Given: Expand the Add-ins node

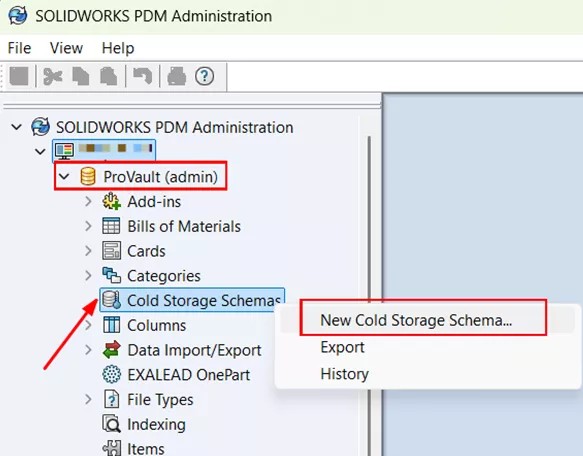Looking at the screenshot, I should pyautogui.click(x=88, y=202).
